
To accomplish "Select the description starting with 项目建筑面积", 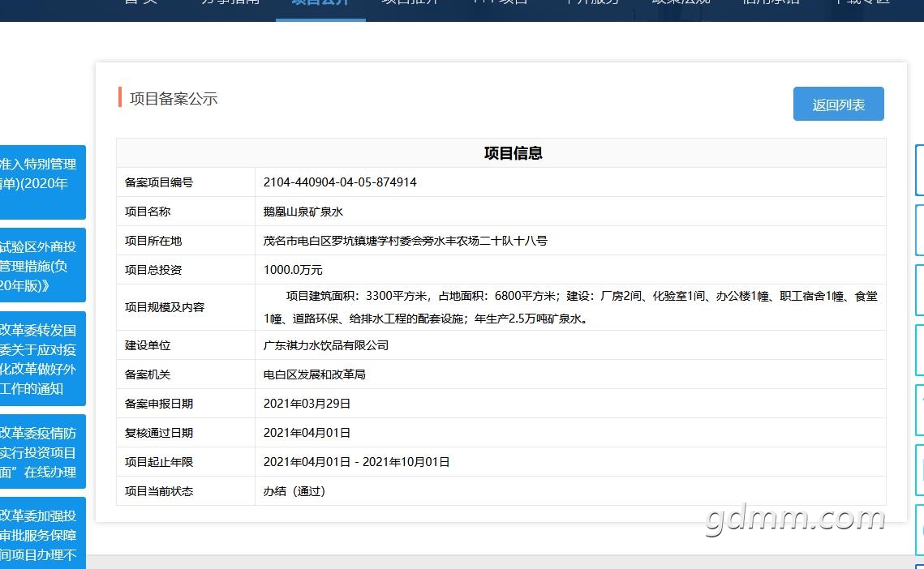I will pyautogui.click(x=570, y=307).
